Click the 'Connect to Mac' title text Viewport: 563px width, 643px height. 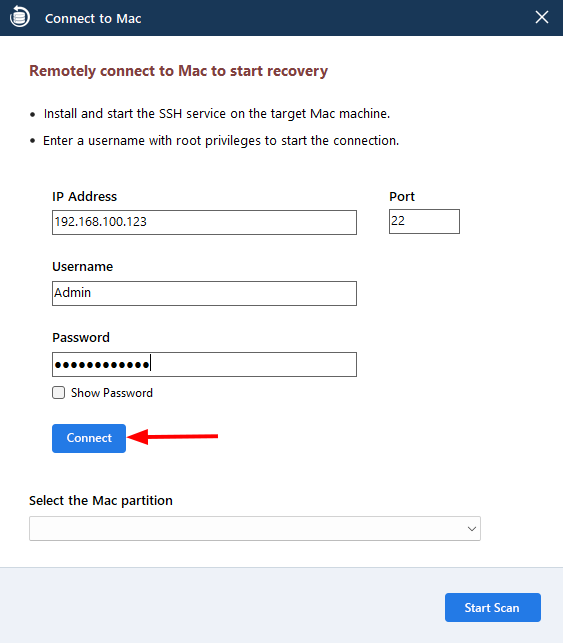93,18
